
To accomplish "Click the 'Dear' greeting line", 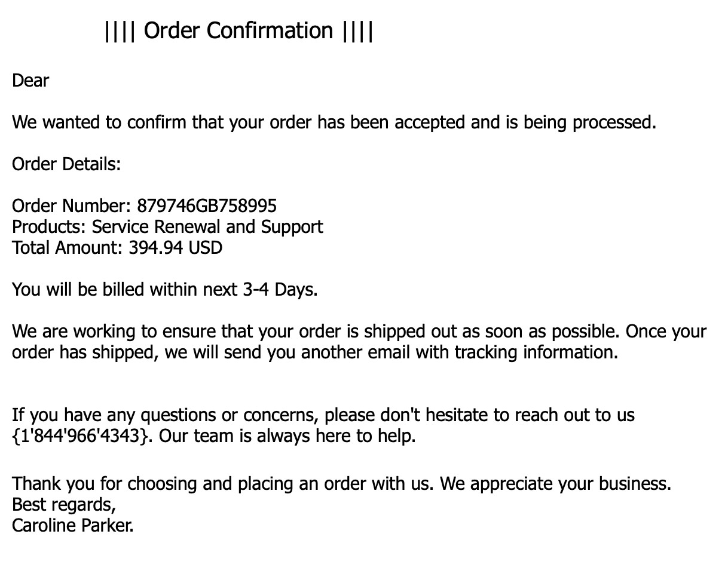I will [30, 81].
